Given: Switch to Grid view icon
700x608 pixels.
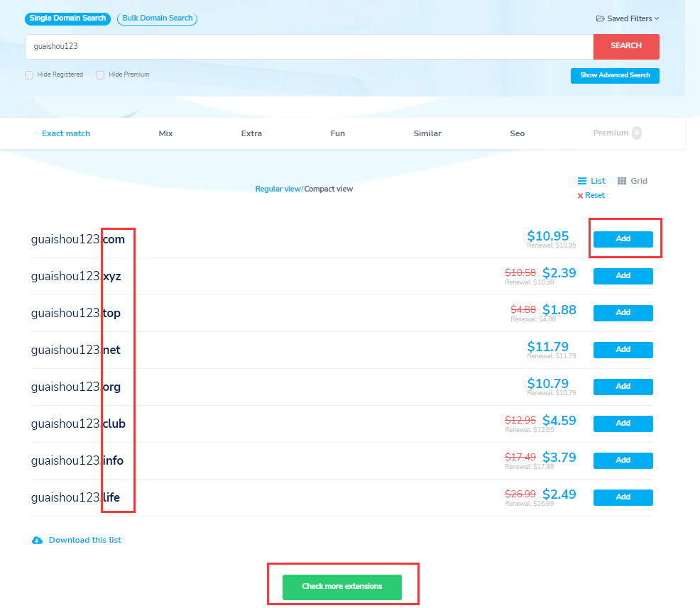Looking at the screenshot, I should click(622, 181).
